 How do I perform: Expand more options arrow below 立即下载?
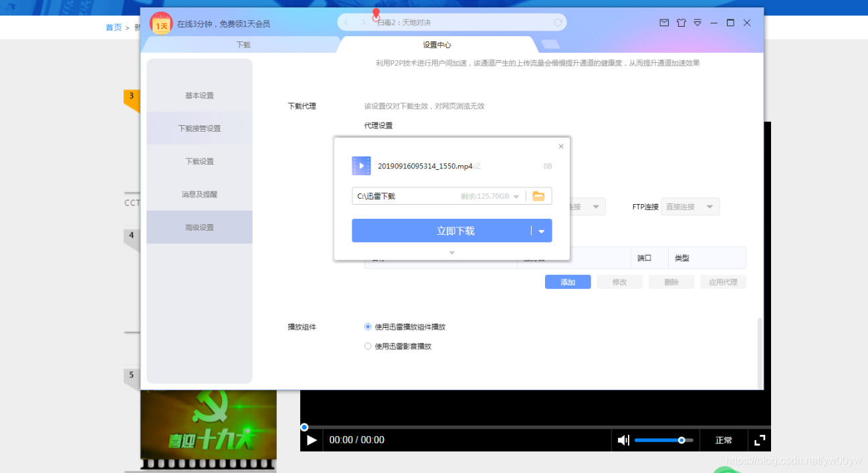452,253
